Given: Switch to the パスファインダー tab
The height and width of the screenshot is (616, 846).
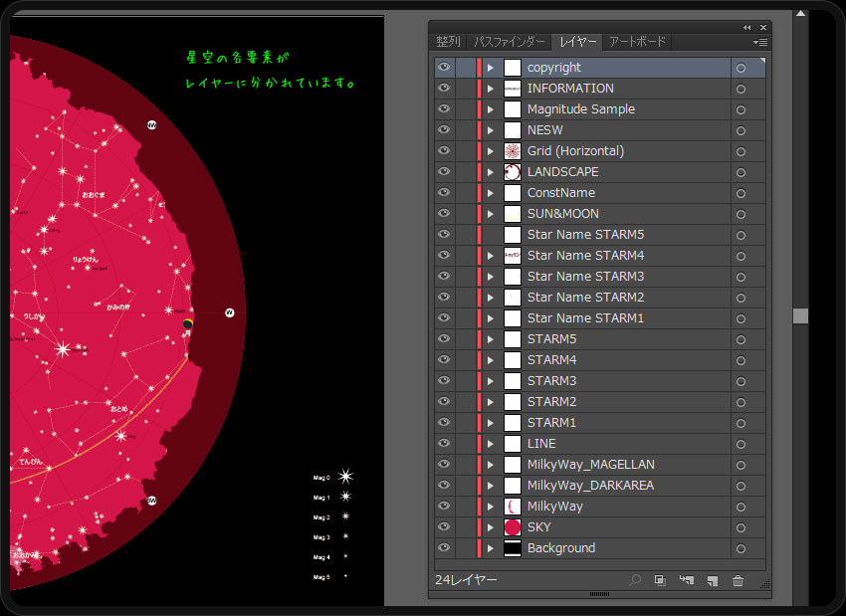Looking at the screenshot, I should (510, 42).
